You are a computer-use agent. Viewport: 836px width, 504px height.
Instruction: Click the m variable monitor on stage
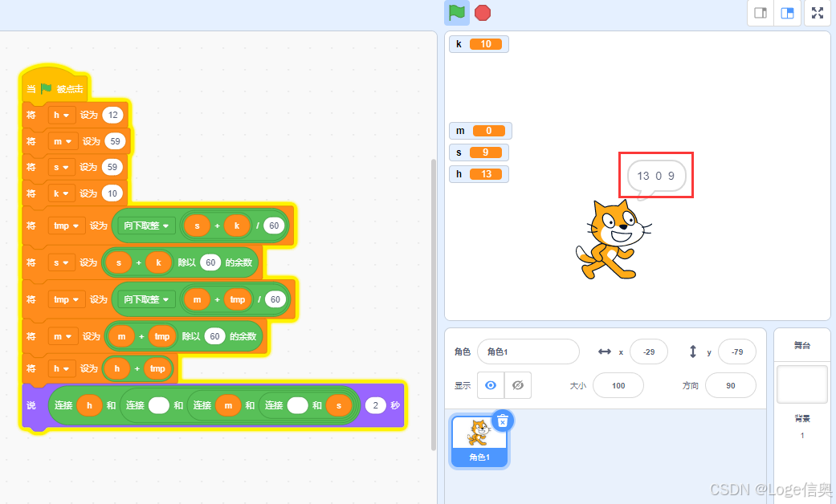click(480, 131)
